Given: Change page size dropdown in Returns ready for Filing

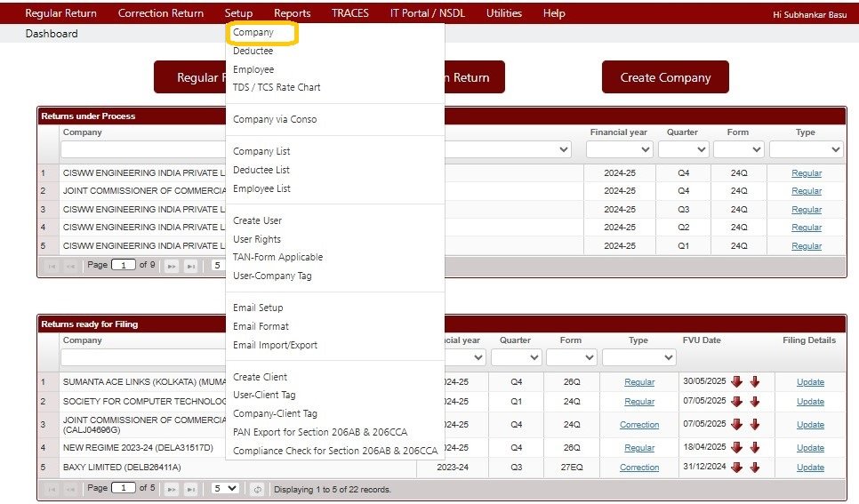Looking at the screenshot, I should pos(225,488).
